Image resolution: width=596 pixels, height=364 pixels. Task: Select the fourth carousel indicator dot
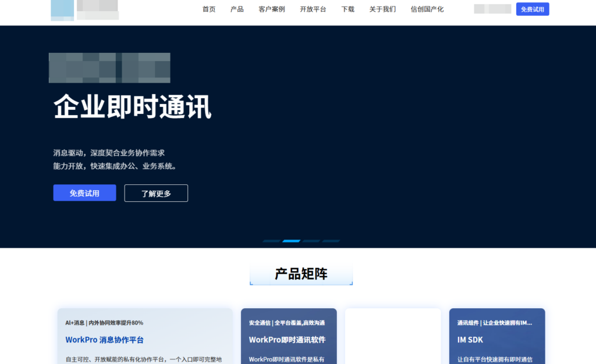coord(331,240)
